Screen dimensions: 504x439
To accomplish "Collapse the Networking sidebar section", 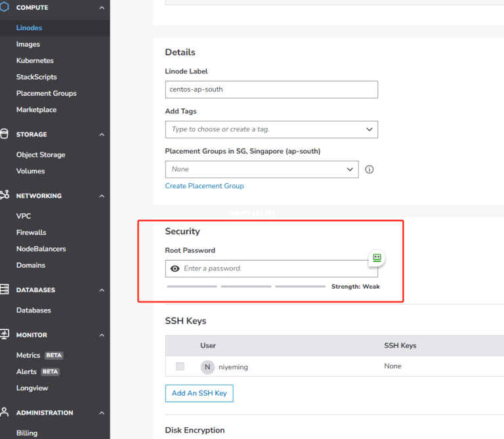I will pyautogui.click(x=102, y=196).
